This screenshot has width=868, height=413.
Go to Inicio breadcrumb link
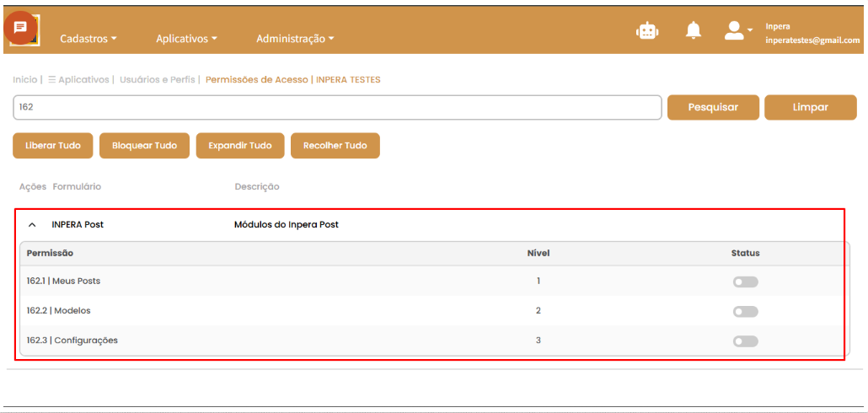25,80
